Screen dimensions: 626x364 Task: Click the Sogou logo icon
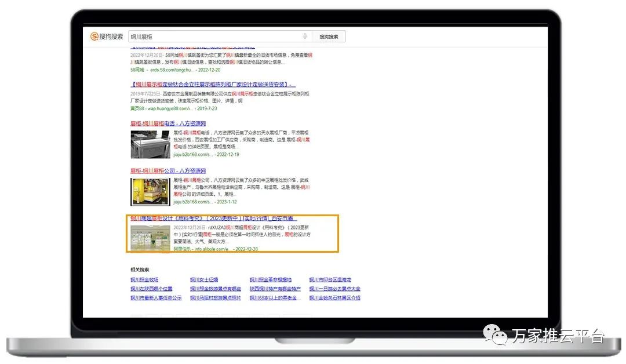94,37
